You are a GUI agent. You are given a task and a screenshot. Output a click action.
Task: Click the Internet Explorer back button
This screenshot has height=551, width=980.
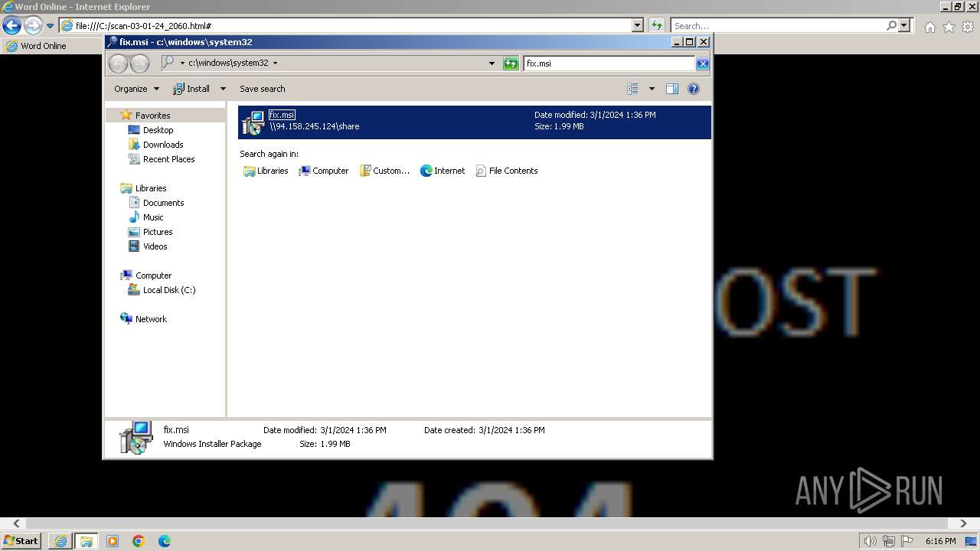[11, 26]
